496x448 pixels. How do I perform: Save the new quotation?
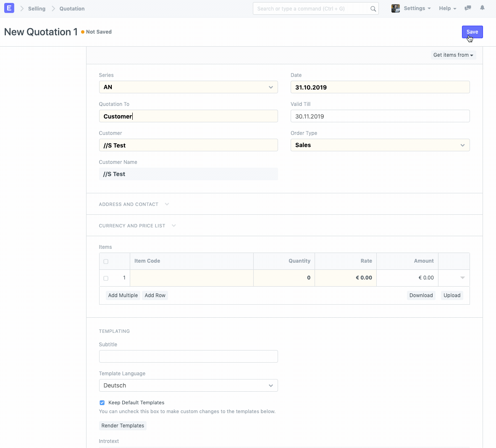click(x=472, y=32)
